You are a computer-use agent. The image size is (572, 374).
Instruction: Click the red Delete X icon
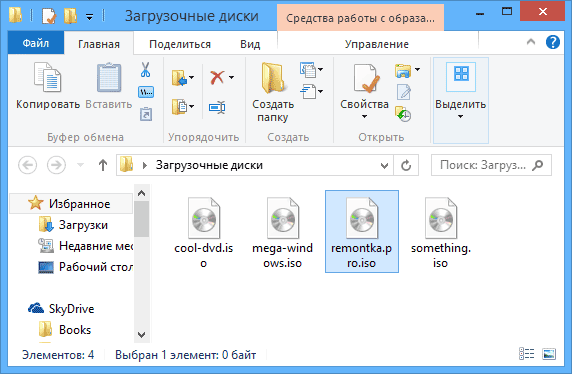(x=217, y=77)
